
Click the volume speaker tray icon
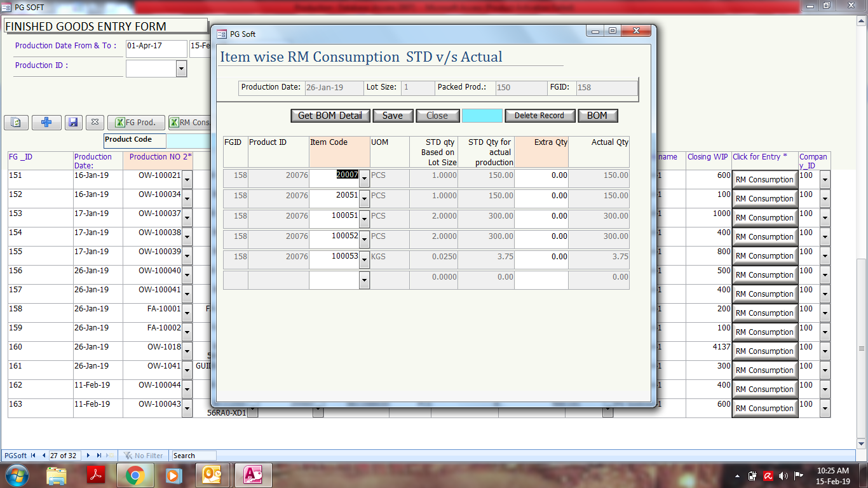click(783, 475)
